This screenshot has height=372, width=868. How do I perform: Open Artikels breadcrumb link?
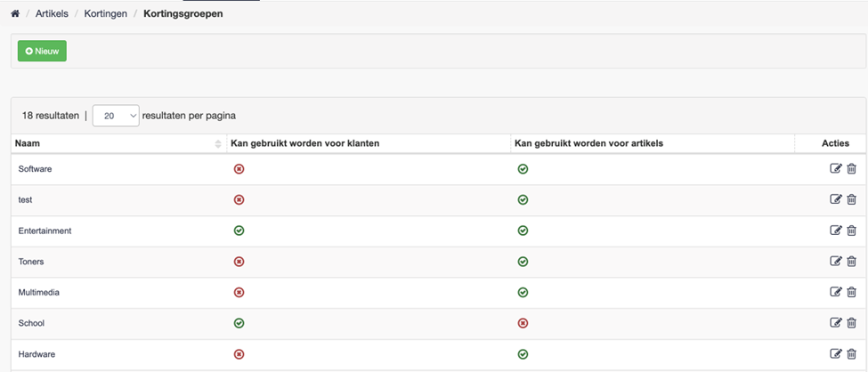pyautogui.click(x=52, y=14)
